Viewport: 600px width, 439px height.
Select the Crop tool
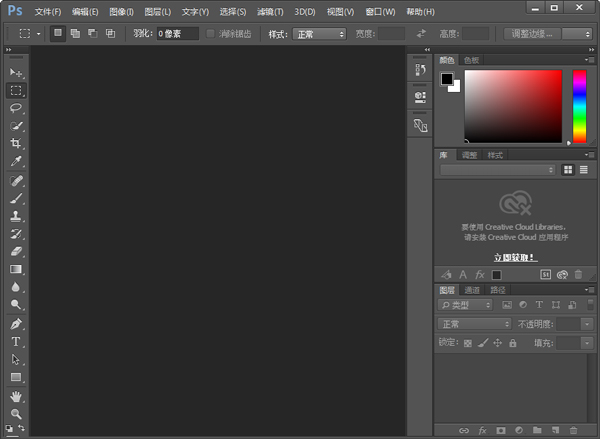pyautogui.click(x=16, y=143)
